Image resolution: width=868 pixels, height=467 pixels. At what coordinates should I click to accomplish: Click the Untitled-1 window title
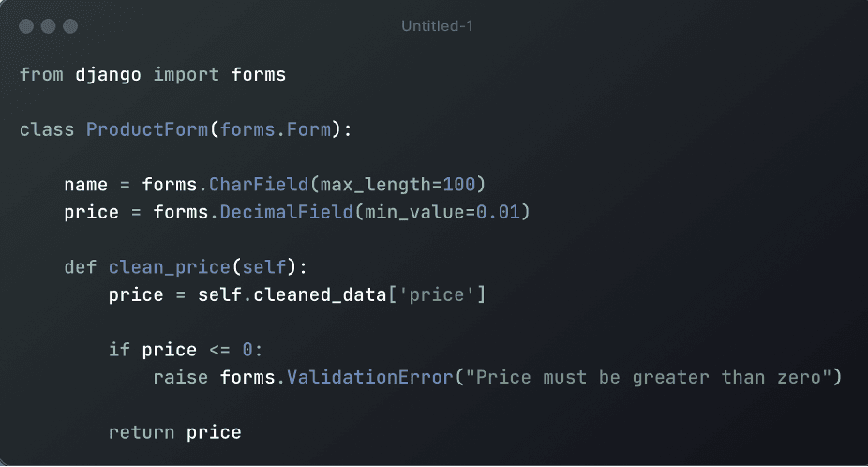point(437,26)
